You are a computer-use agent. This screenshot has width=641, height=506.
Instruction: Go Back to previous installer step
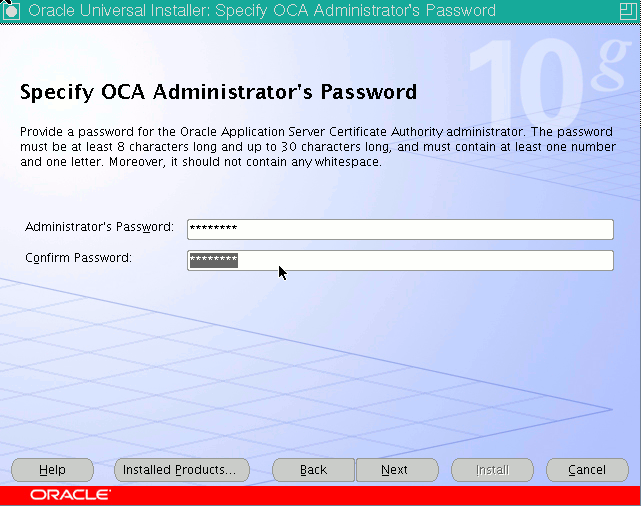point(313,470)
